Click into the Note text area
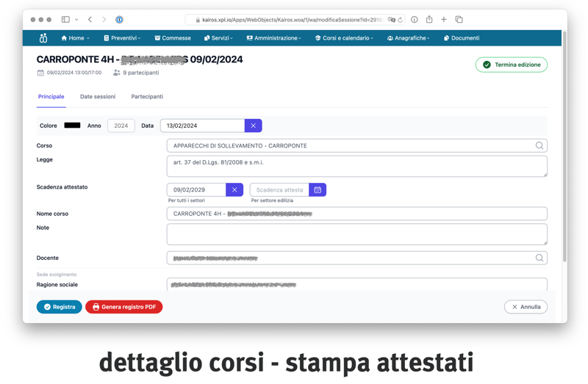The width and height of the screenshot is (588, 384). pos(356,234)
